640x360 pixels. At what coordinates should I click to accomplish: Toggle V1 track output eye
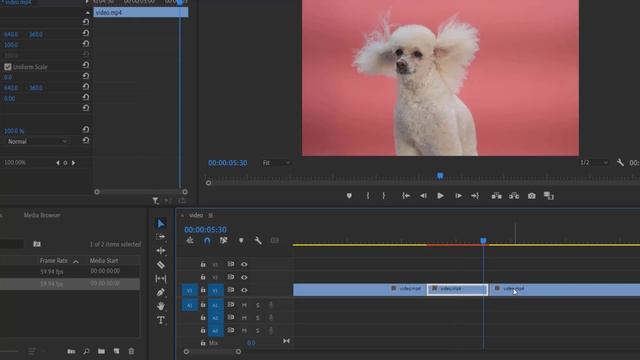click(244, 290)
